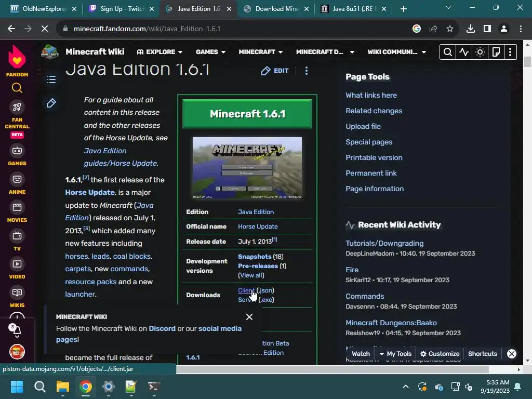The height and width of the screenshot is (399, 532).
Task: Expand the Explore menu
Action: click(159, 52)
